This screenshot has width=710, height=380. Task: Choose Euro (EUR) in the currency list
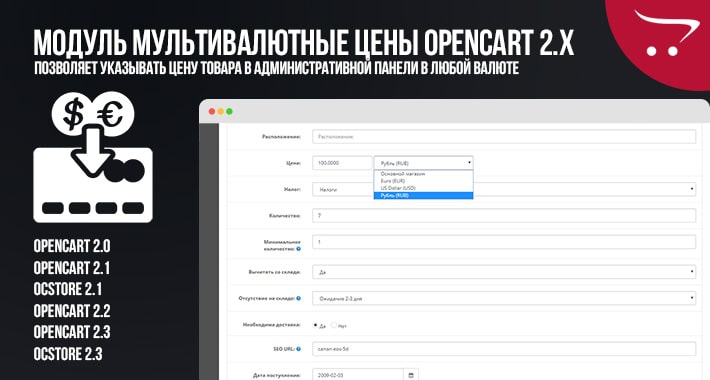pyautogui.click(x=423, y=181)
